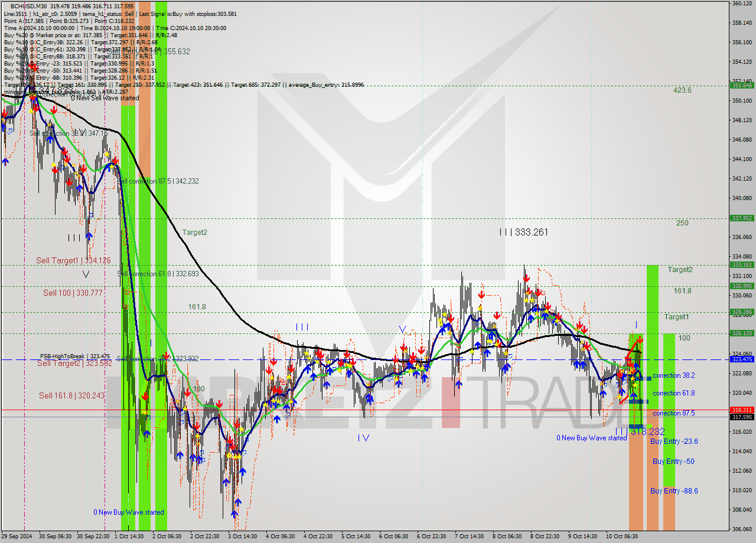Click the red 318.311 price tag
This screenshot has height=543, width=756.
742,410
